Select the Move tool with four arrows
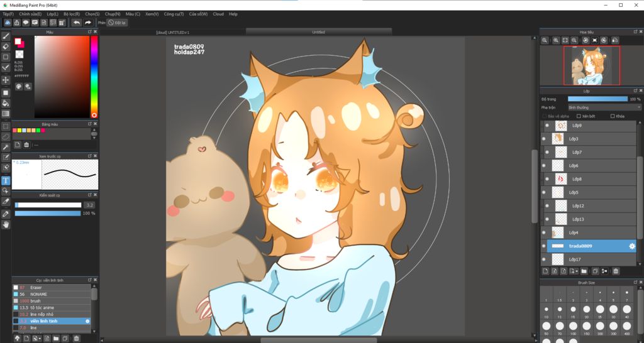 tap(6, 80)
